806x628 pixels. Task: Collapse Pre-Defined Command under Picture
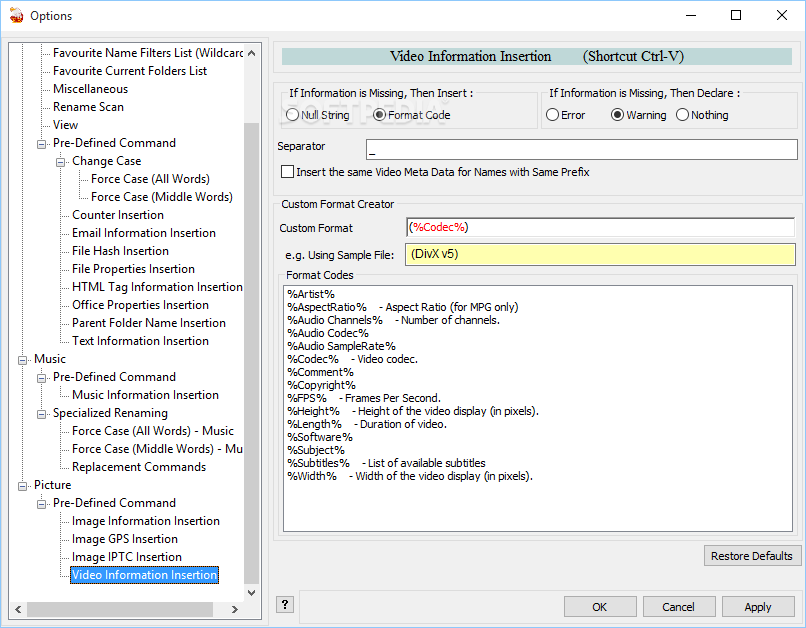[41, 504]
